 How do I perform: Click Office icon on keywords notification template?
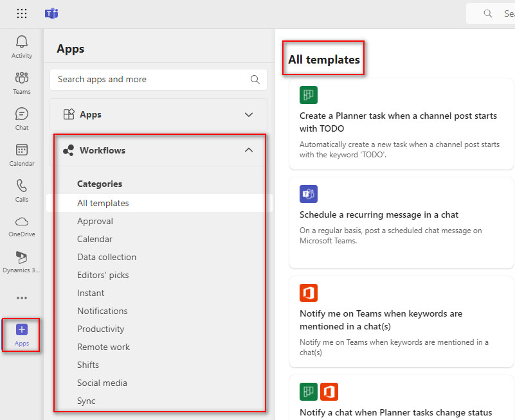(x=309, y=293)
